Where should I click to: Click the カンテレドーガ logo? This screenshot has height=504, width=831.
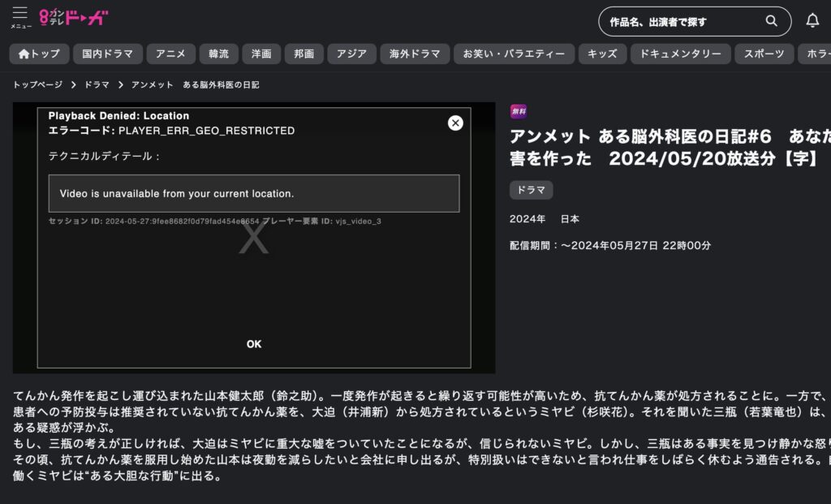coord(74,18)
